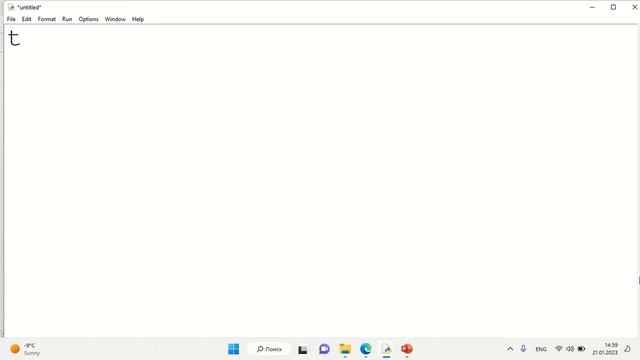Click the microphone tray icon
640x360 pixels.
523,349
